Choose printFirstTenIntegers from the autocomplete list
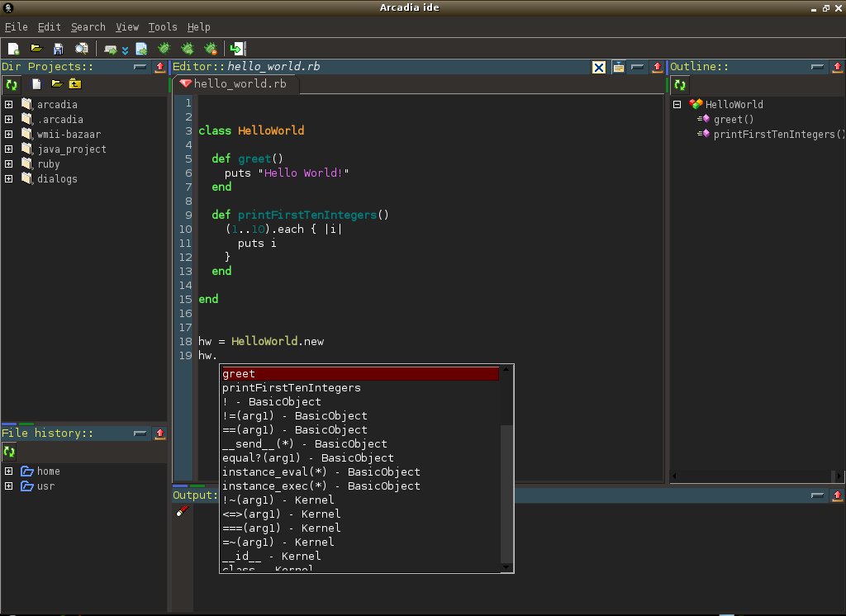The height and width of the screenshot is (616, 846). pyautogui.click(x=291, y=388)
